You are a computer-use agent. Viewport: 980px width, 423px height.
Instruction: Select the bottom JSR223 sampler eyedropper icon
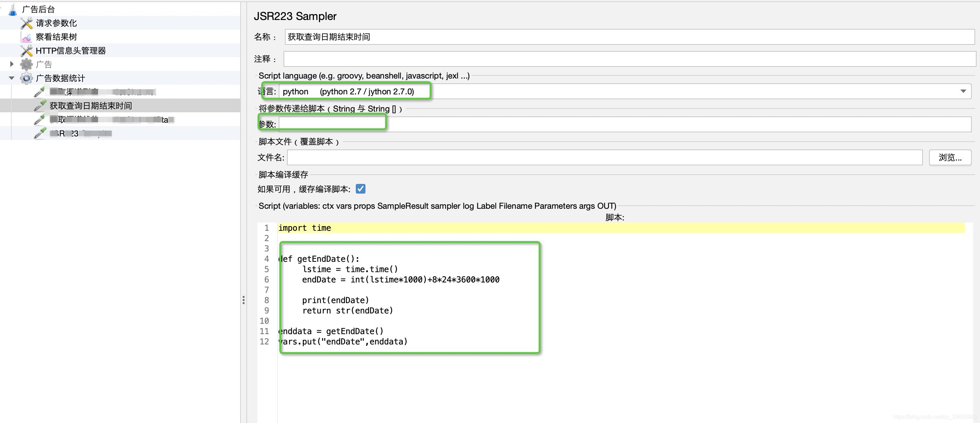click(x=39, y=133)
